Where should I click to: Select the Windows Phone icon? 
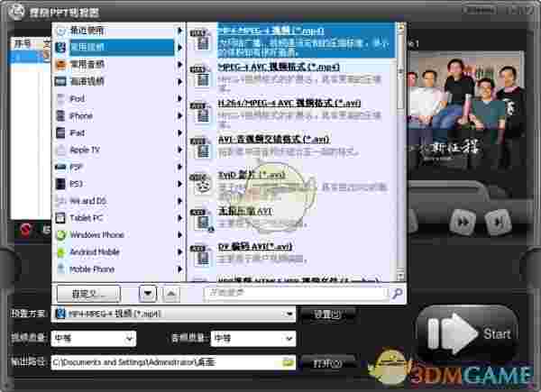[60, 235]
